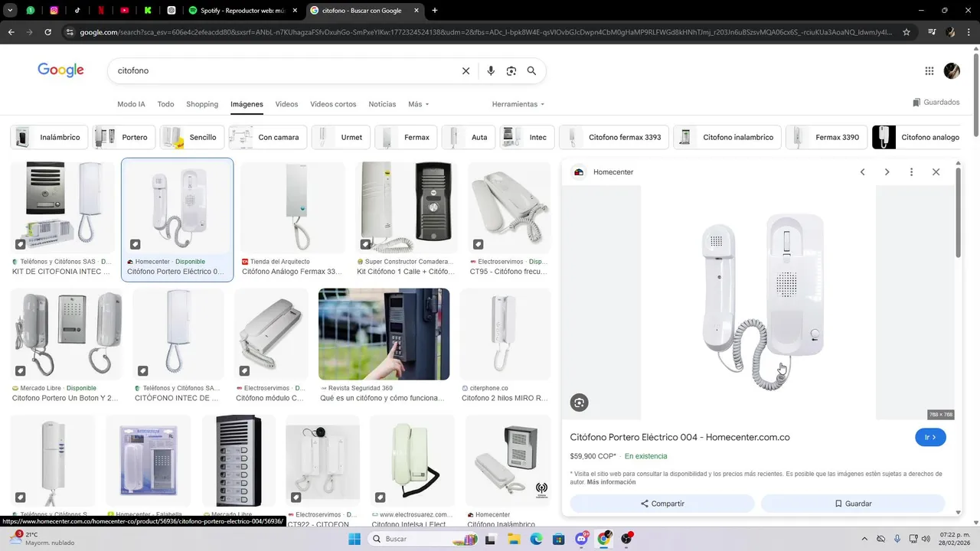Switch to the Videos tab
Viewport: 980px width, 551px height.
coord(286,104)
